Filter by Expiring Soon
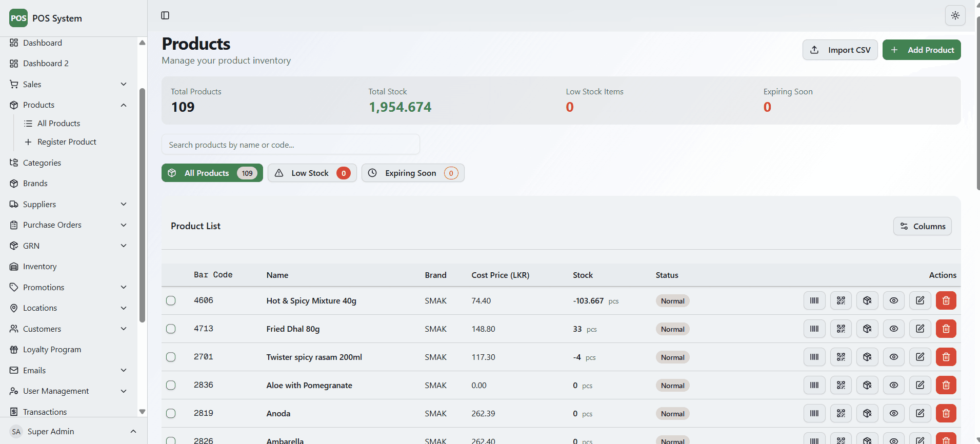This screenshot has height=444, width=980. pos(413,173)
